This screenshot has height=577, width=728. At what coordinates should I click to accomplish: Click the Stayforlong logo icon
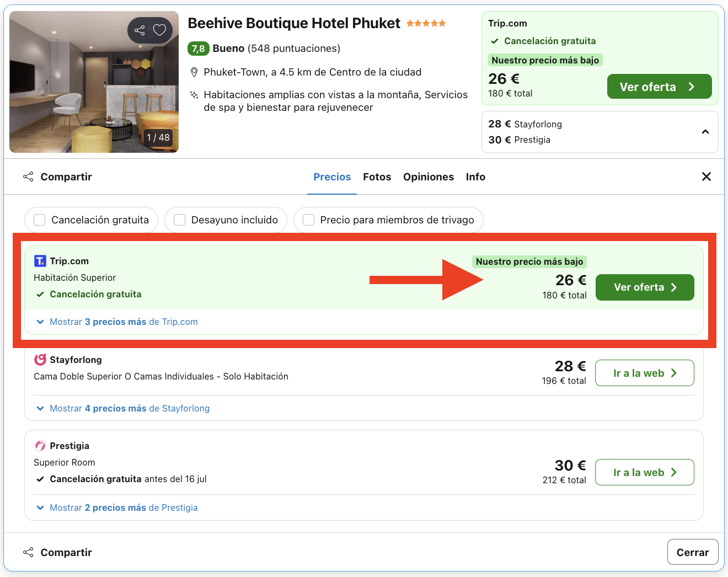[x=40, y=360]
